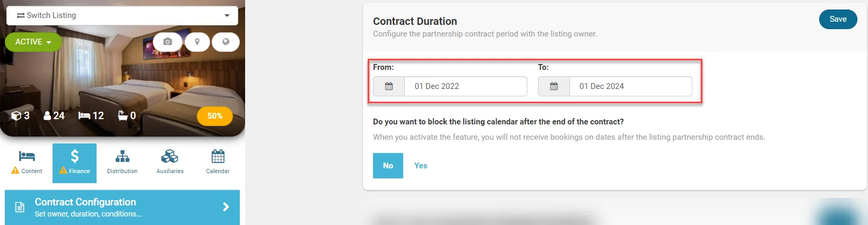Expand the ACTIVE status dropdown

[x=33, y=42]
